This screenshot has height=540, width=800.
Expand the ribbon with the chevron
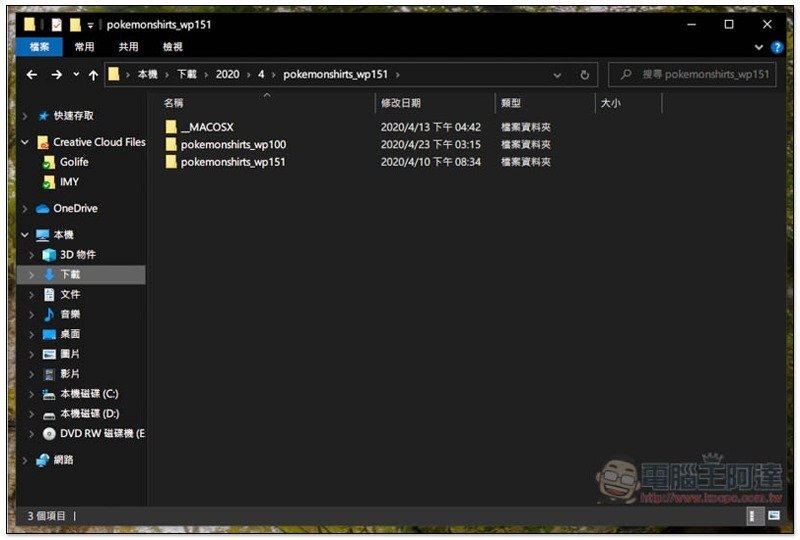(x=759, y=47)
